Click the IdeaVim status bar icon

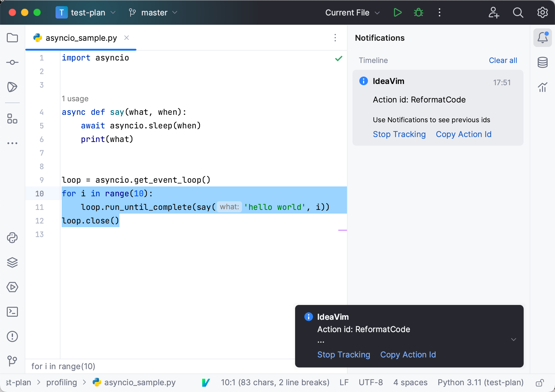pos(206,383)
